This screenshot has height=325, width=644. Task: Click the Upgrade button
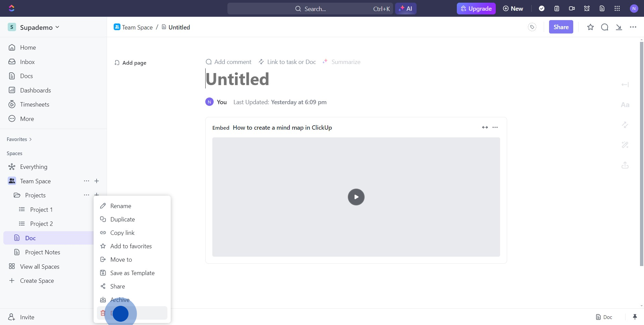coord(476,9)
